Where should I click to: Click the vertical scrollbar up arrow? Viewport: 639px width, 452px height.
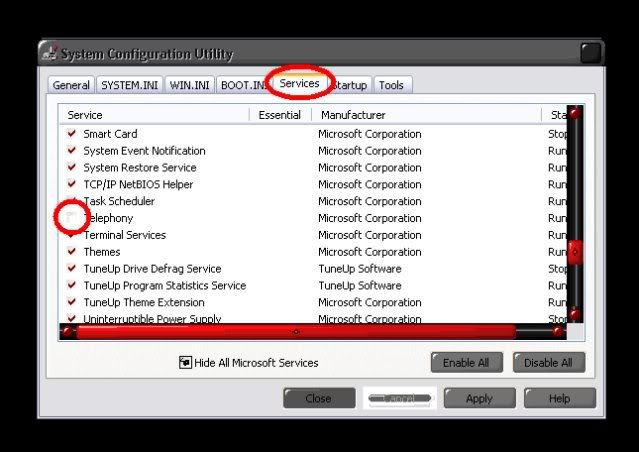(x=575, y=114)
